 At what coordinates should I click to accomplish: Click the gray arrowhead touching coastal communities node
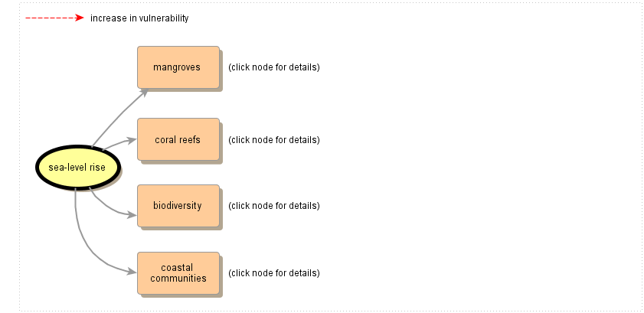tap(132, 272)
